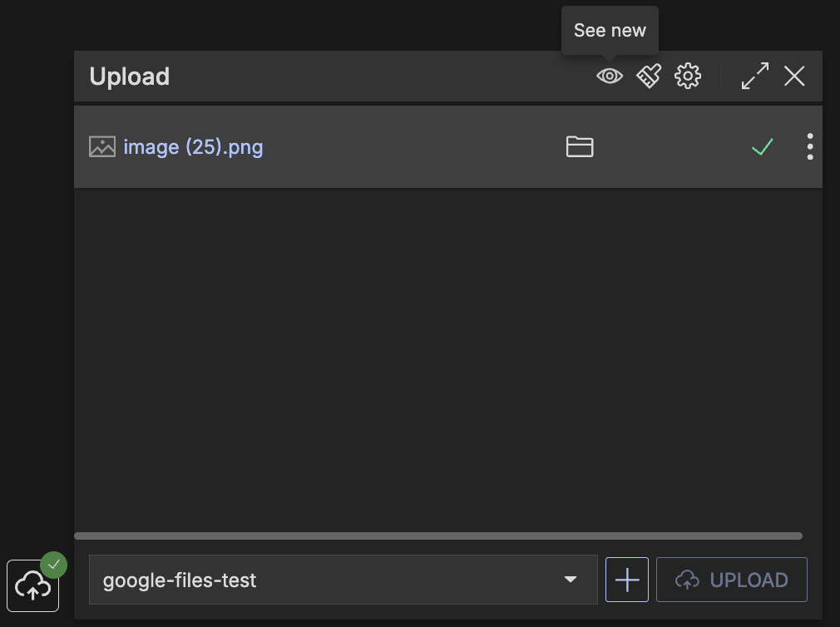
Task: Click the green check badge on cloud icon
Action: click(54, 565)
